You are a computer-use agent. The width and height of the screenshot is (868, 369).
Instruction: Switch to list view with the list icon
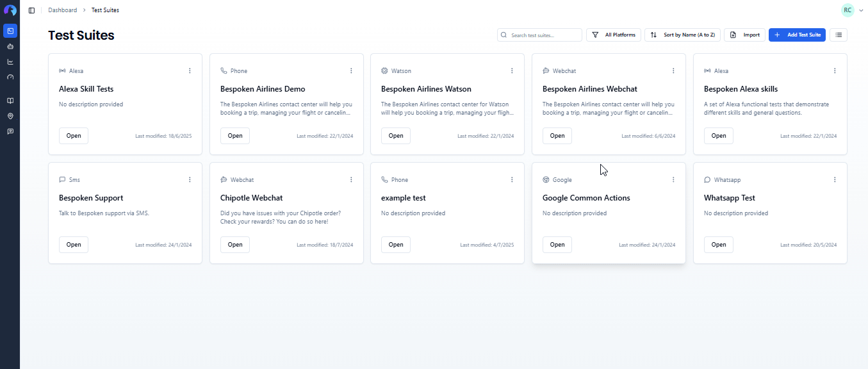(839, 35)
